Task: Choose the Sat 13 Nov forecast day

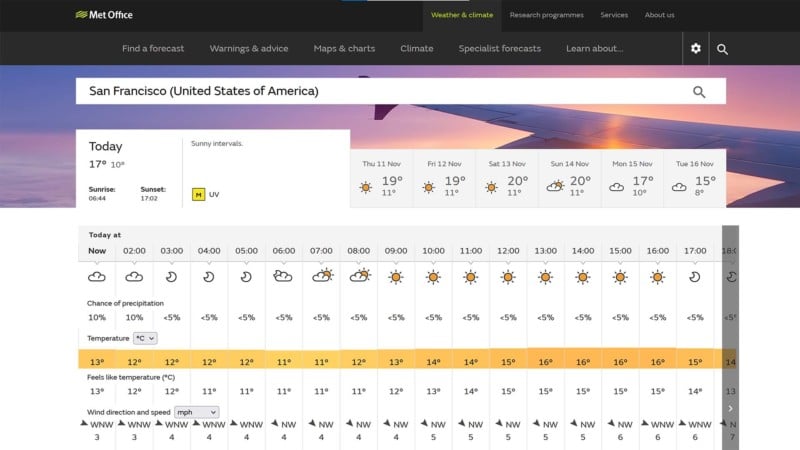Action: [508, 178]
